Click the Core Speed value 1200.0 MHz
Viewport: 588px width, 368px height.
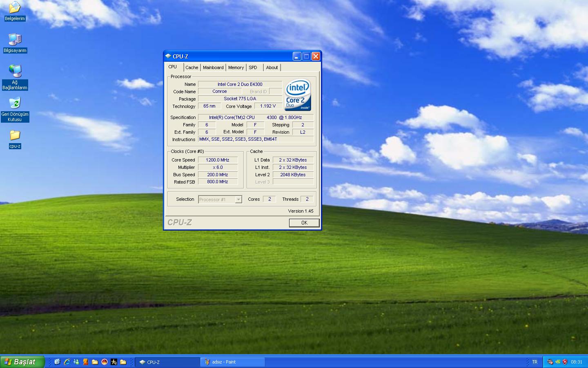(218, 160)
